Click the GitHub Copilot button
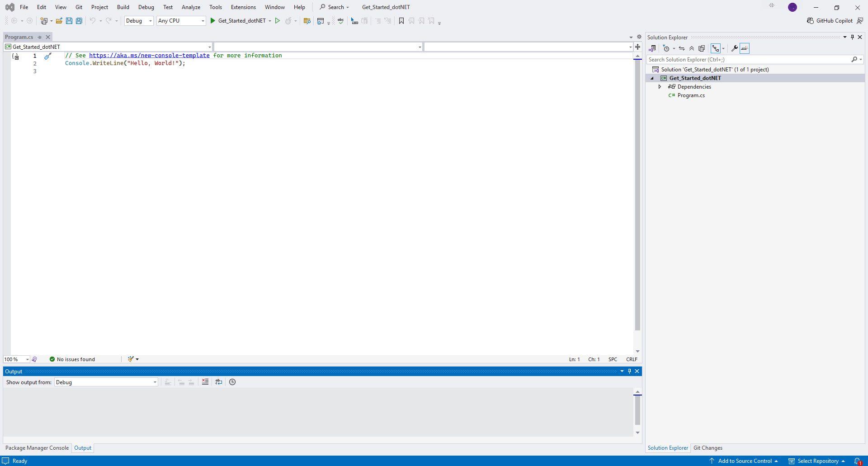Viewport: 868px width, 466px height. [x=830, y=21]
